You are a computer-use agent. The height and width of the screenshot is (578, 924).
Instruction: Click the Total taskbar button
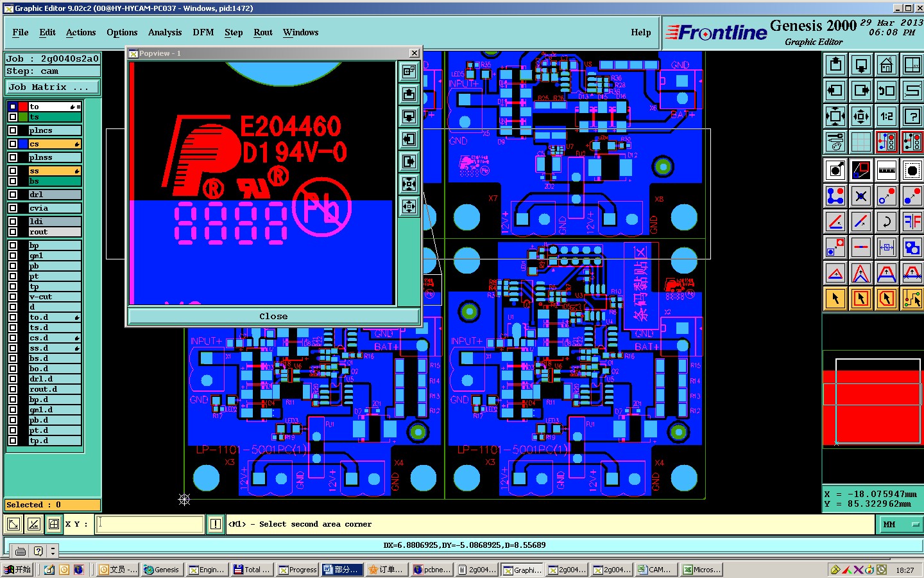[x=252, y=570]
